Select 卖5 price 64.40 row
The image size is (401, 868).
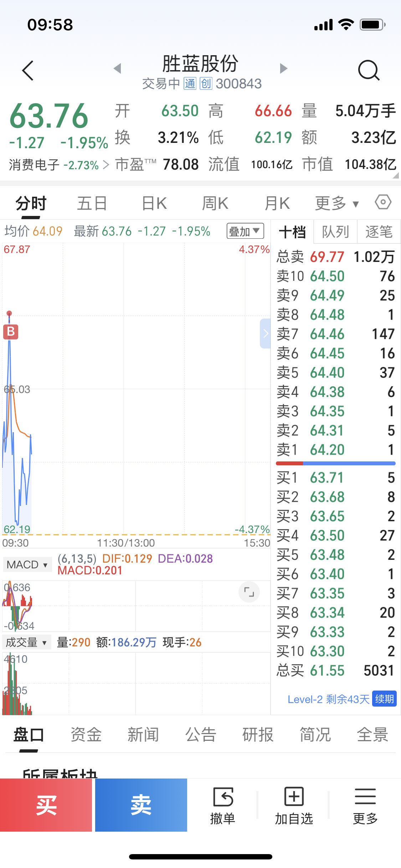pos(336,373)
